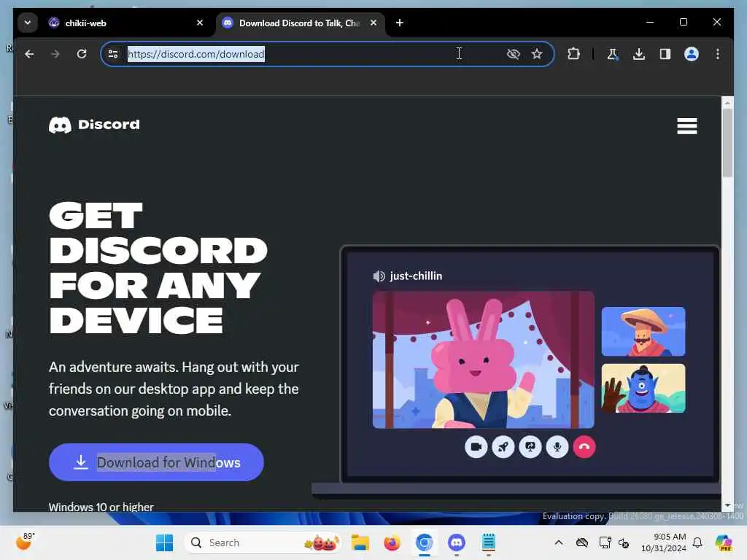
Task: Open the Windows Start menu
Action: point(164,542)
